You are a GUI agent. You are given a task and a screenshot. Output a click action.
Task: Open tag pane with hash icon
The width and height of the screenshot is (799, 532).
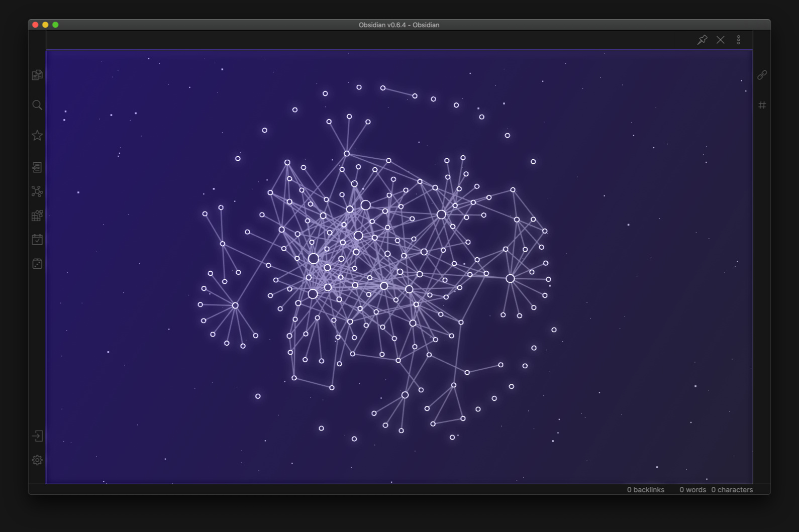pos(762,105)
